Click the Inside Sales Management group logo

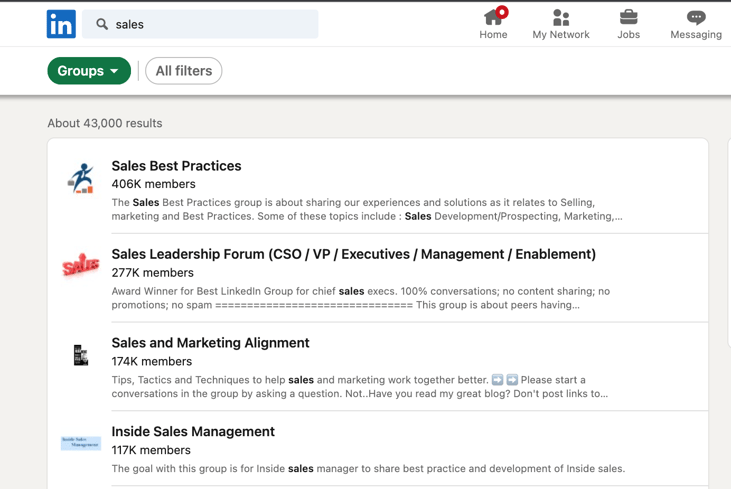pyautogui.click(x=81, y=443)
